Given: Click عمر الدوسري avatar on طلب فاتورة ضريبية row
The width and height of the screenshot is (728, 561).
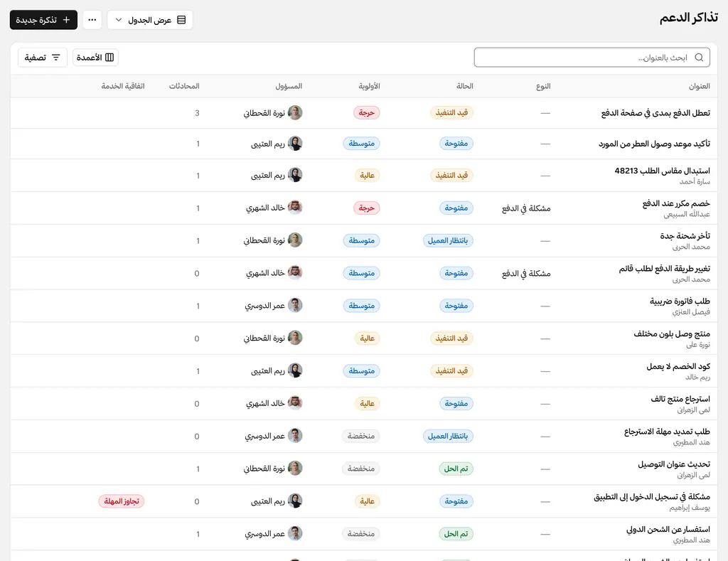Looking at the screenshot, I should pyautogui.click(x=295, y=306).
